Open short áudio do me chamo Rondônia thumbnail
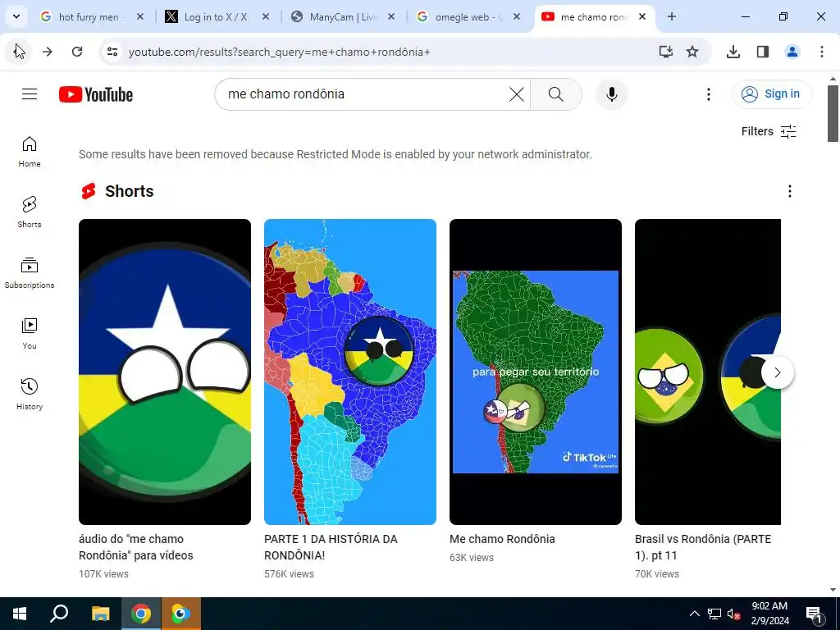 point(164,372)
